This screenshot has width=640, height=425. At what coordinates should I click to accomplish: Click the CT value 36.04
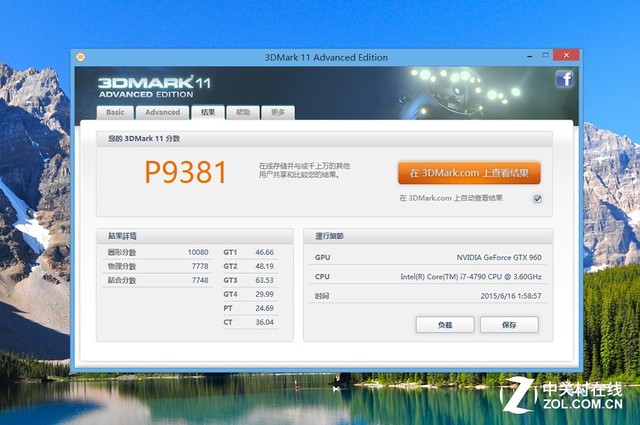(x=264, y=322)
